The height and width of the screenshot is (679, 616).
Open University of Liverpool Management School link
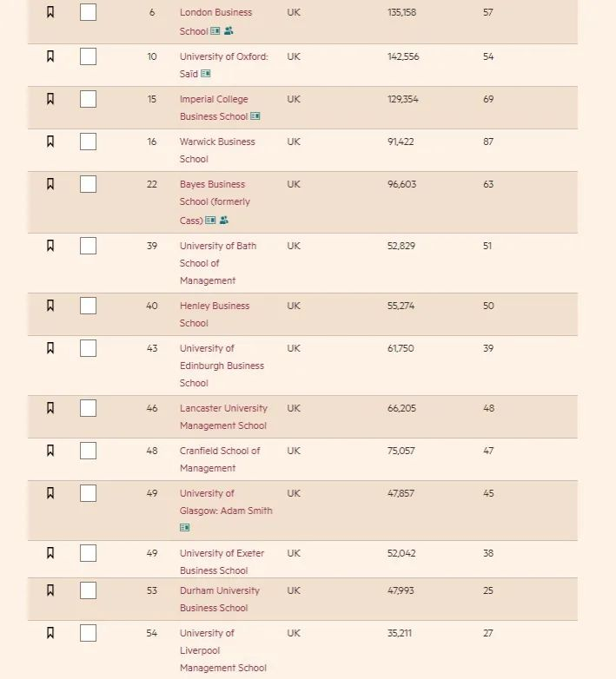[x=222, y=650]
